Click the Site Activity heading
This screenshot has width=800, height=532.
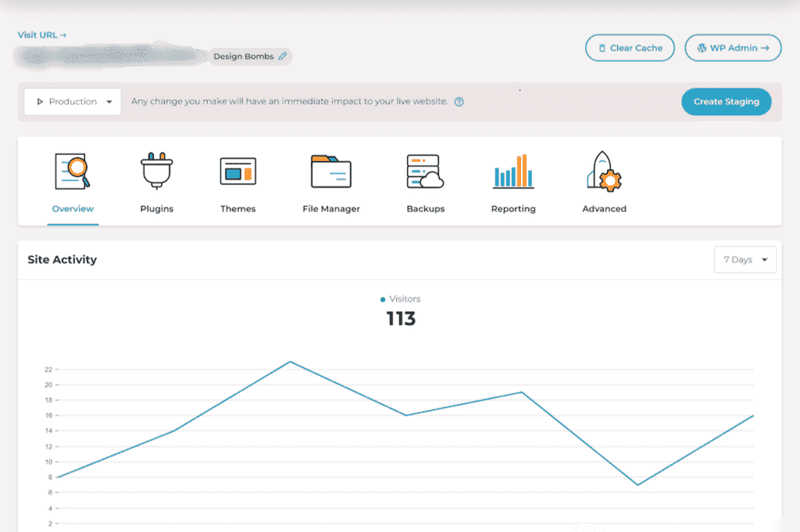pos(62,259)
